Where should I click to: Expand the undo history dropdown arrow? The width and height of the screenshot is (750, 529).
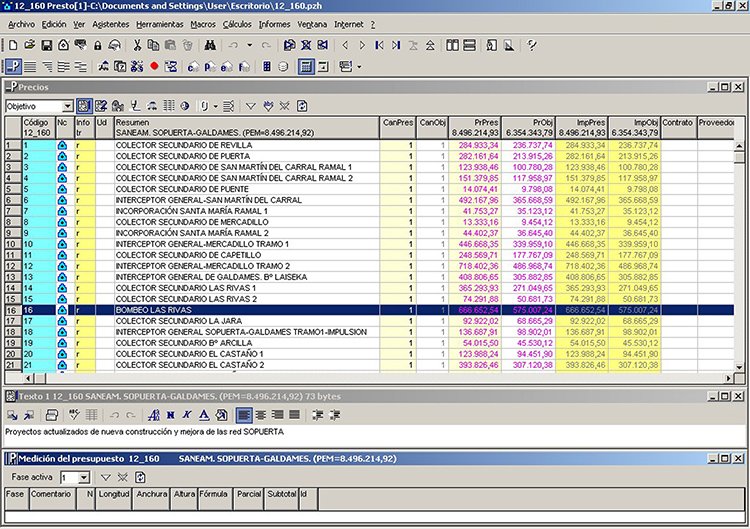click(x=249, y=45)
